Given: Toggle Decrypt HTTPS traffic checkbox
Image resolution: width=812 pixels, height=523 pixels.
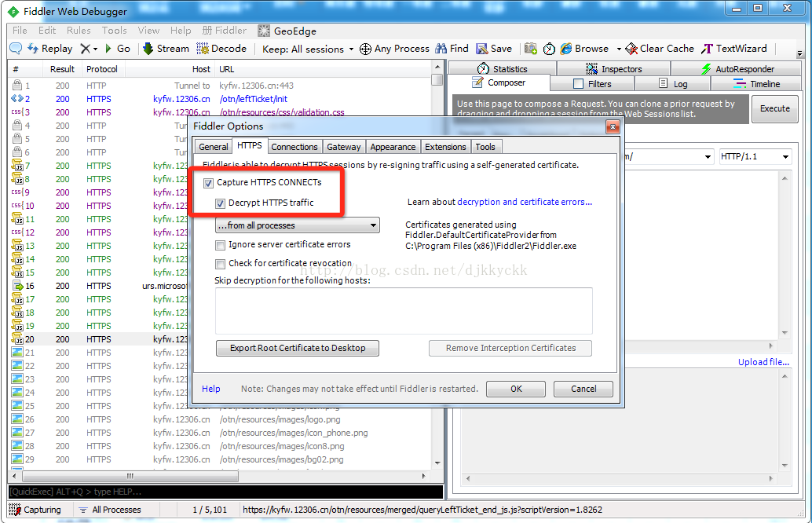Looking at the screenshot, I should point(220,203).
